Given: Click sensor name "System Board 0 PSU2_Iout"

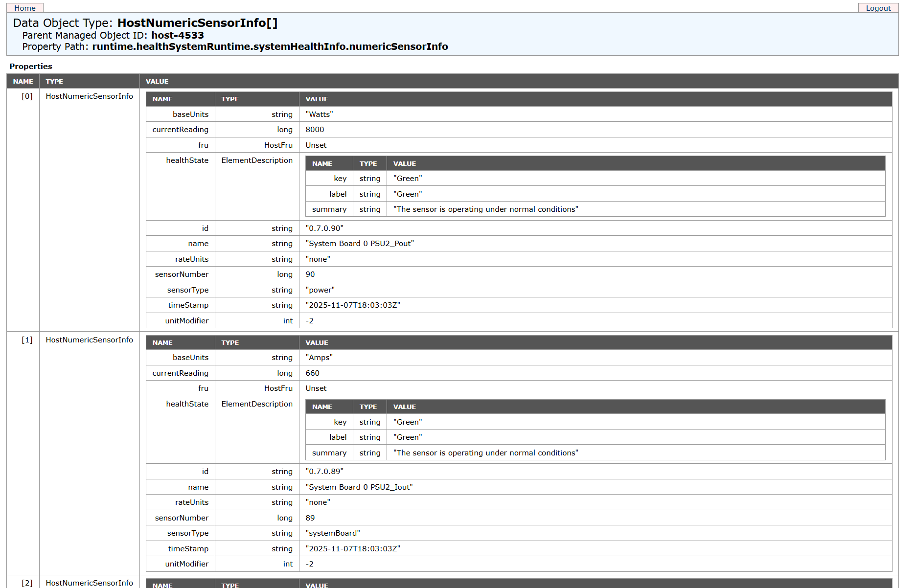Looking at the screenshot, I should coord(359,487).
